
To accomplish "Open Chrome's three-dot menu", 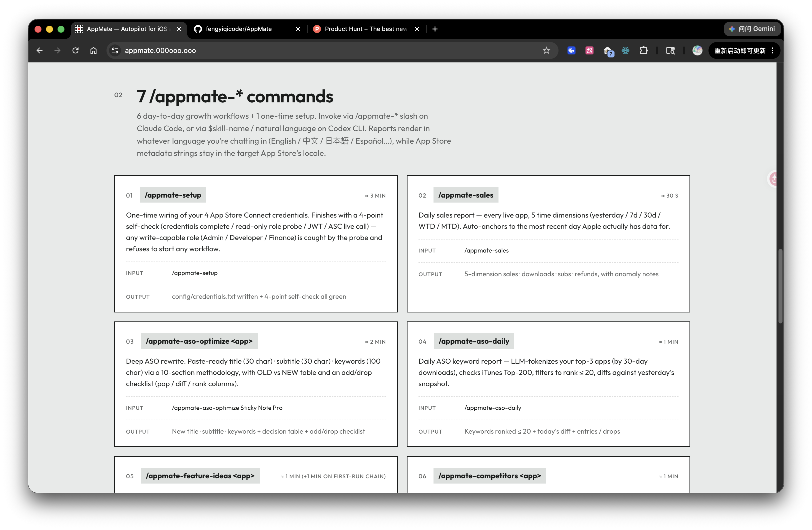I will 773,50.
